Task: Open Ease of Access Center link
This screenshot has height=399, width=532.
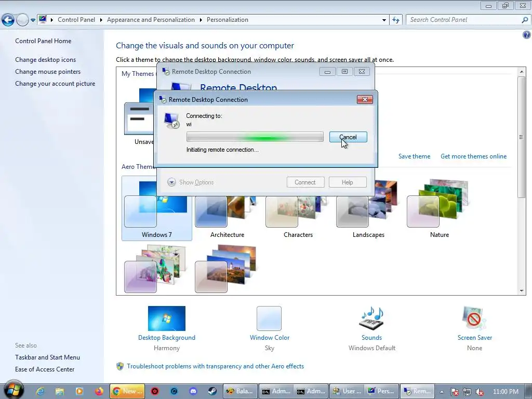Action: tap(45, 369)
